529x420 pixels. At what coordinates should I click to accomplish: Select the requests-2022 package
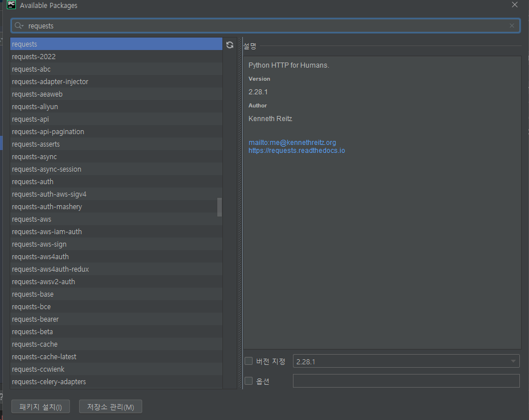coord(116,57)
